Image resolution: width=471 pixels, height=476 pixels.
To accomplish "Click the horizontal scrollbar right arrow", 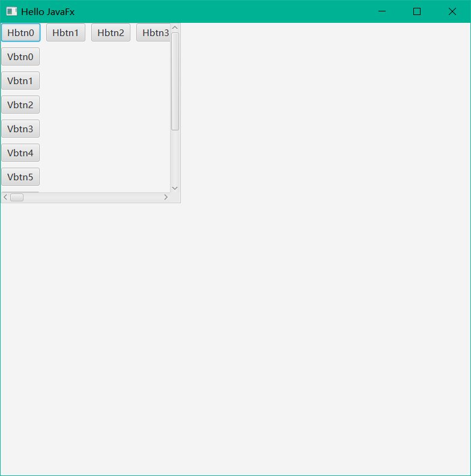I will coord(166,197).
